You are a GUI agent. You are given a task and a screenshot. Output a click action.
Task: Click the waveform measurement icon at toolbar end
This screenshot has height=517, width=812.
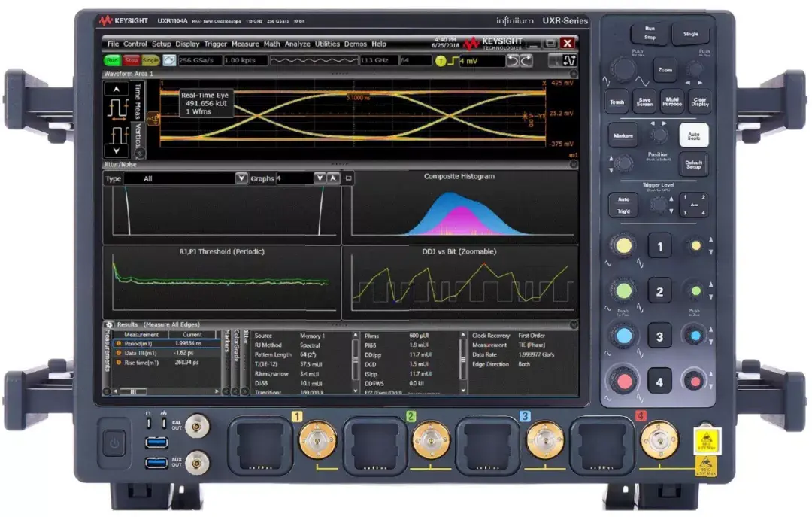click(x=569, y=61)
